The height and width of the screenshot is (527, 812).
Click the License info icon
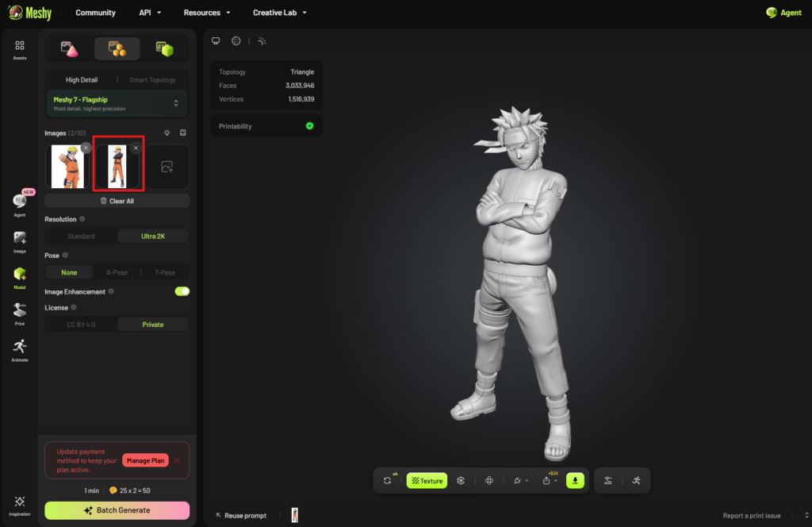(74, 308)
